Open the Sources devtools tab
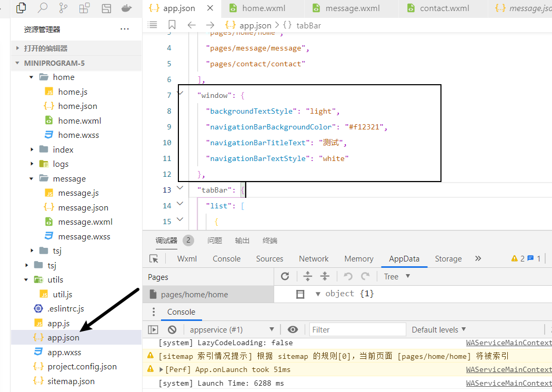Viewport: 552px width, 392px height. click(269, 259)
